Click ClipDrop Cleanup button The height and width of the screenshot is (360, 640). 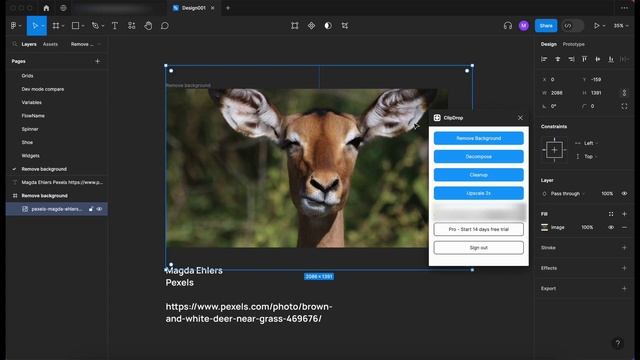[x=478, y=175]
